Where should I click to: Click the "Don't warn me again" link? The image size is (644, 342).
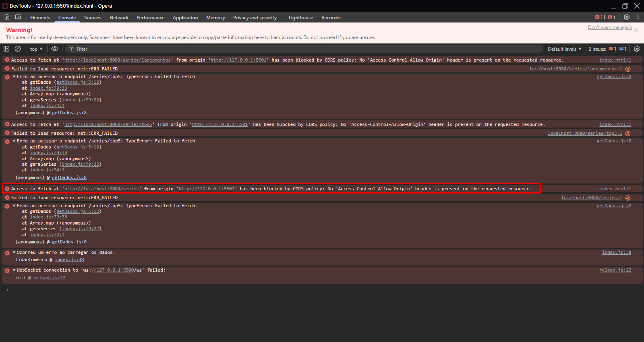tap(610, 27)
